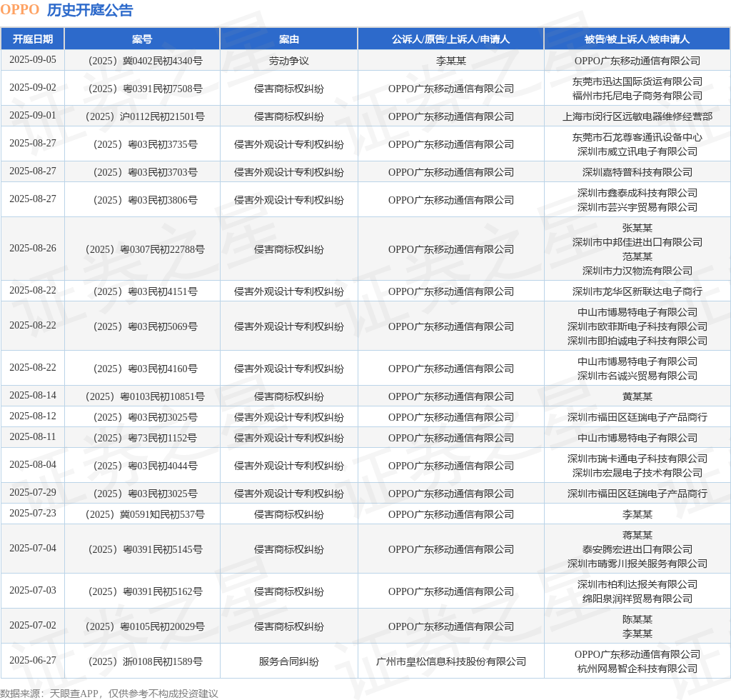Select case number (2025)沪0112民初21501号
The width and height of the screenshot is (731, 700).
click(x=145, y=116)
